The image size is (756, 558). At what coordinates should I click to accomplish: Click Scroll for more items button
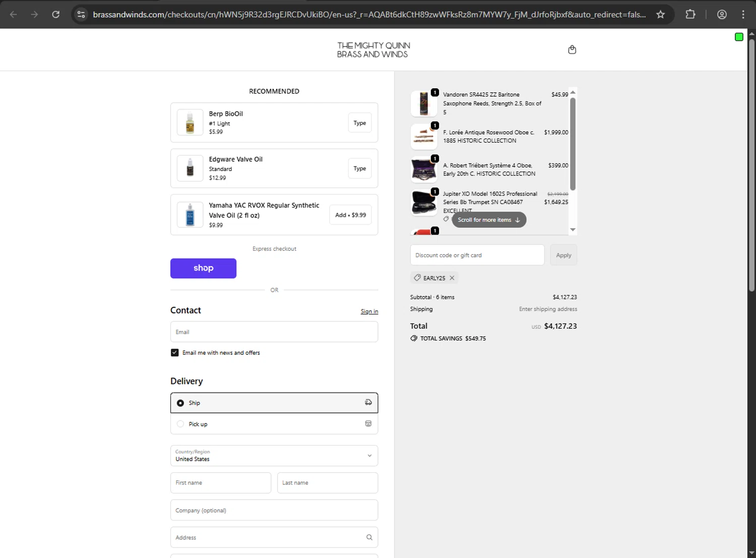pyautogui.click(x=489, y=220)
